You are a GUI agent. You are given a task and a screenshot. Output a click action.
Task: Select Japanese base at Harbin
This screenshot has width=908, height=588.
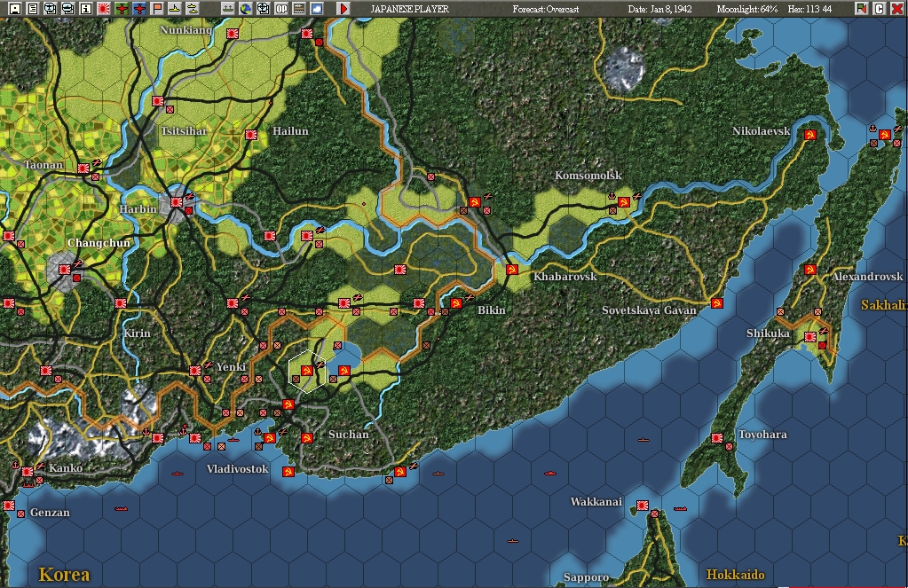[177, 202]
